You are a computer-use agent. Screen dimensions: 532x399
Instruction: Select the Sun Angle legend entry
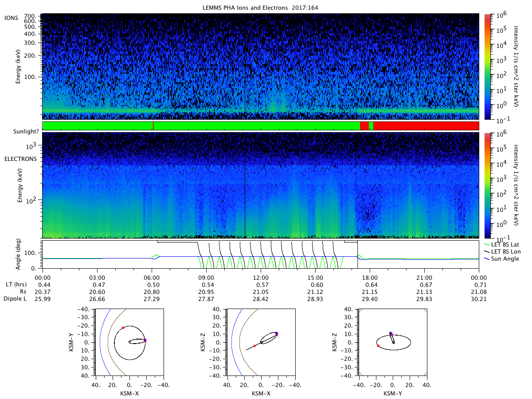point(503,258)
